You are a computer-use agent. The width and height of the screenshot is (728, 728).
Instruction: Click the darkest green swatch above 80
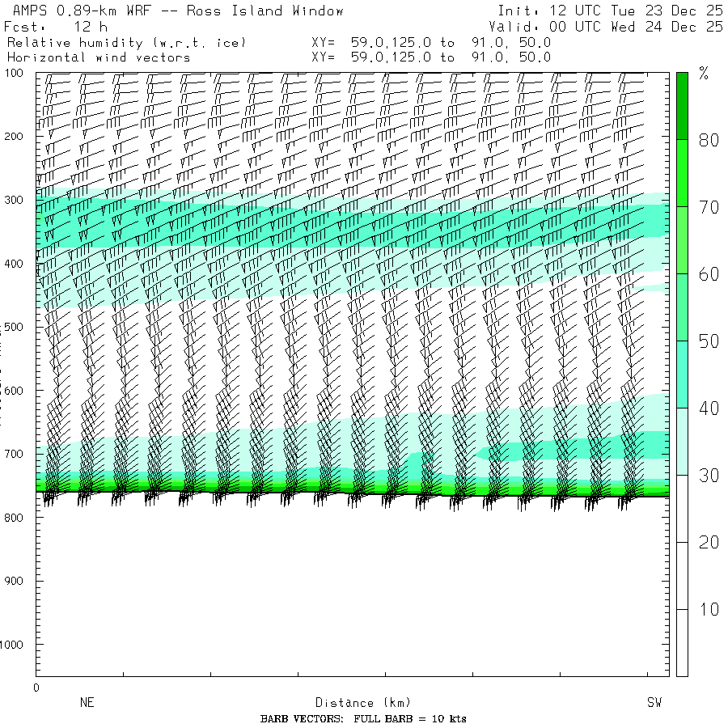tap(682, 105)
